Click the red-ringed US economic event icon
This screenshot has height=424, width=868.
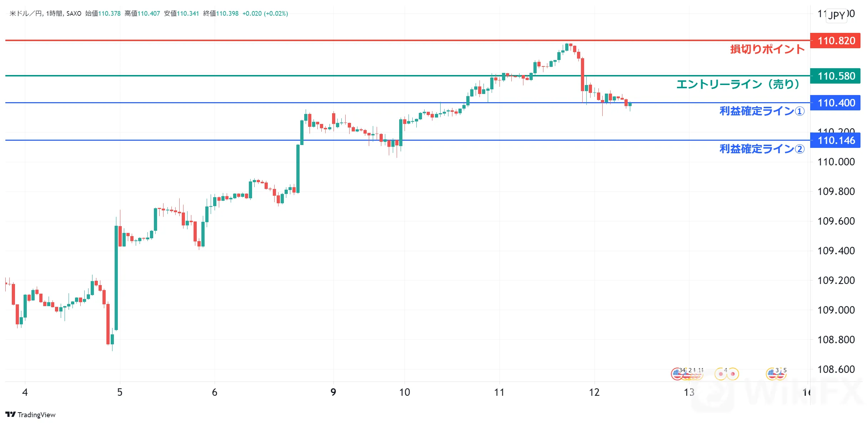tap(677, 374)
